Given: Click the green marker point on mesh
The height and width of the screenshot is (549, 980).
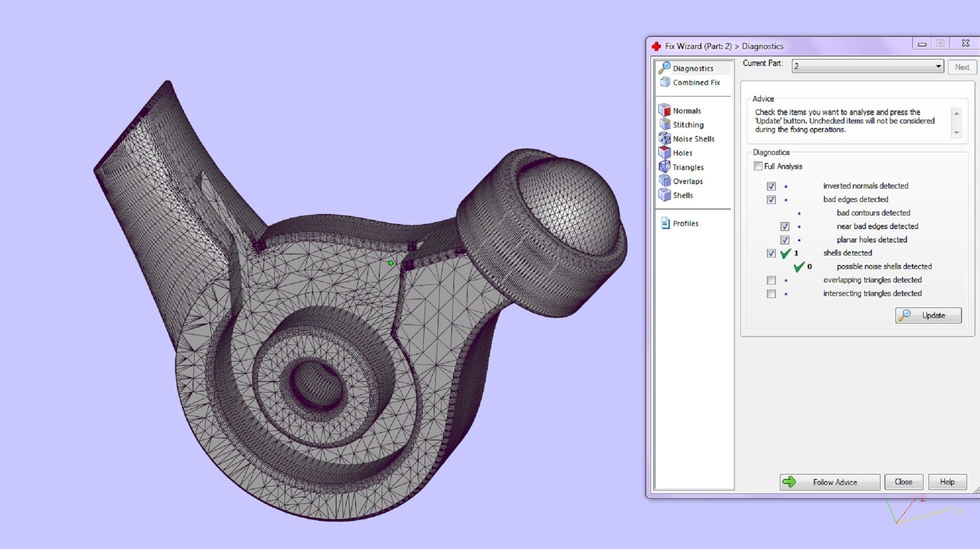Looking at the screenshot, I should pos(391,263).
